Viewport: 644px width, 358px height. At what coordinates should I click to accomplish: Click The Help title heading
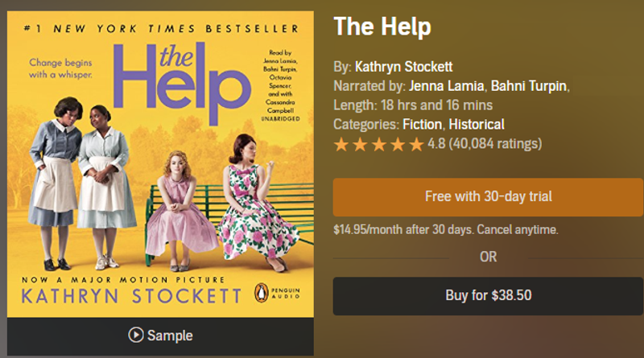[x=382, y=27]
